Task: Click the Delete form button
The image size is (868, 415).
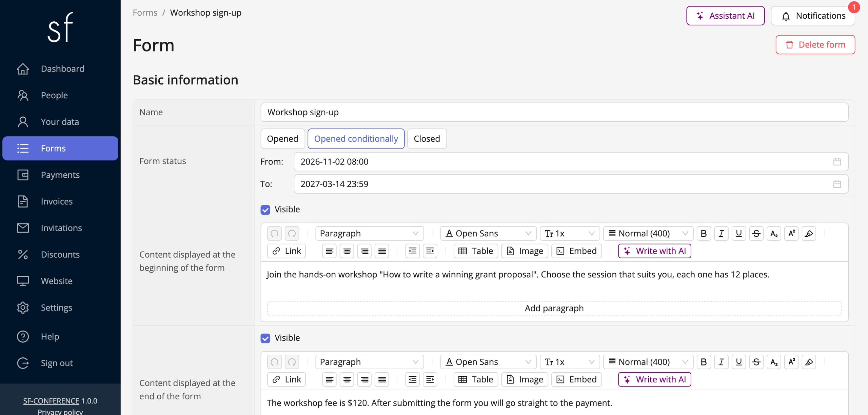Action: click(x=815, y=44)
